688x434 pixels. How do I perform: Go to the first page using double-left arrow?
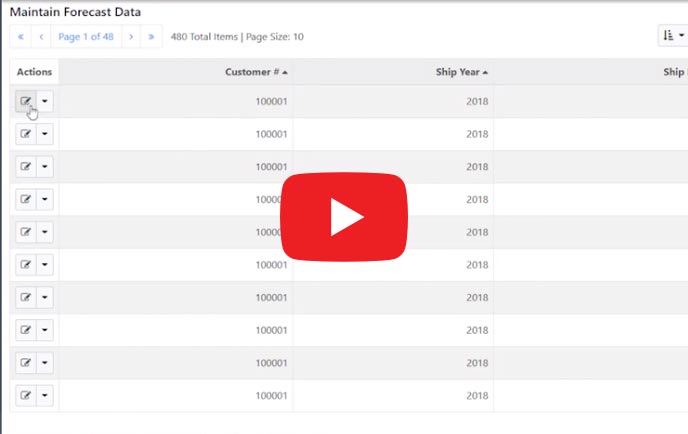tap(21, 37)
